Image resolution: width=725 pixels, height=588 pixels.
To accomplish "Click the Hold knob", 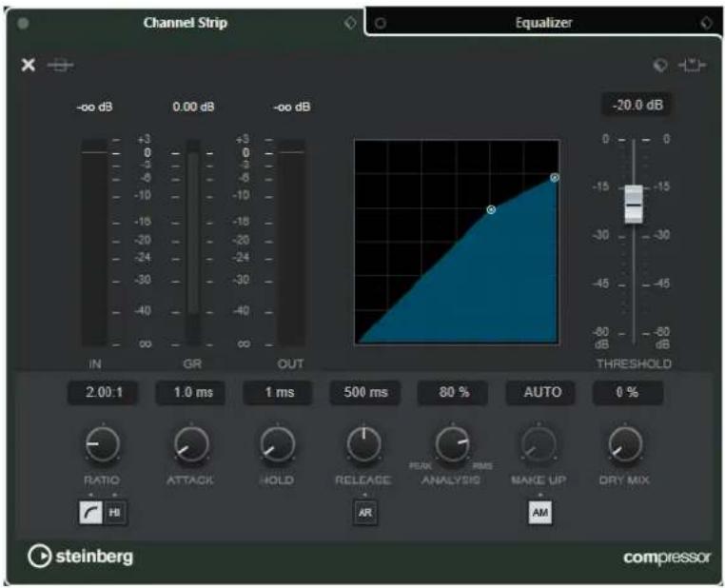I will point(277,444).
